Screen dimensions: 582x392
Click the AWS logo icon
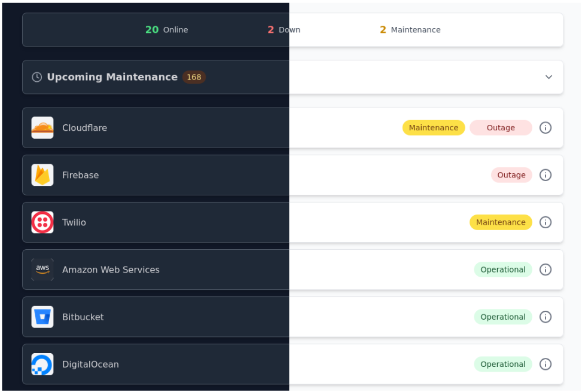click(x=42, y=269)
